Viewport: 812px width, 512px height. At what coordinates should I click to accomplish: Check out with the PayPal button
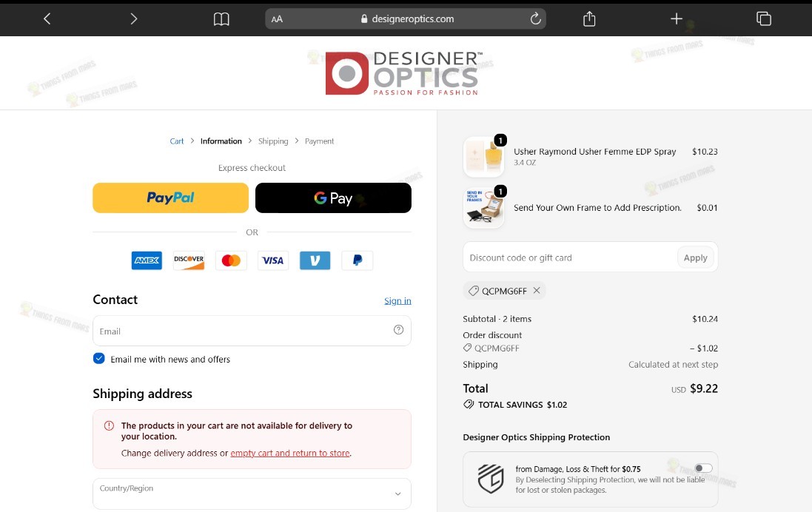(x=170, y=198)
